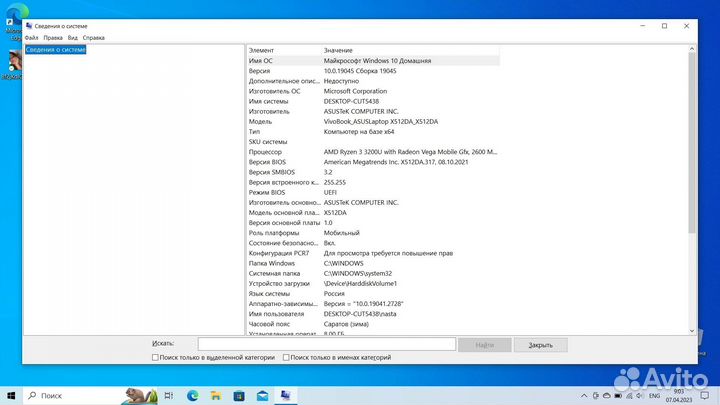Image resolution: width=720 pixels, height=405 pixels.
Task: Open the Файл menu
Action: click(x=31, y=37)
